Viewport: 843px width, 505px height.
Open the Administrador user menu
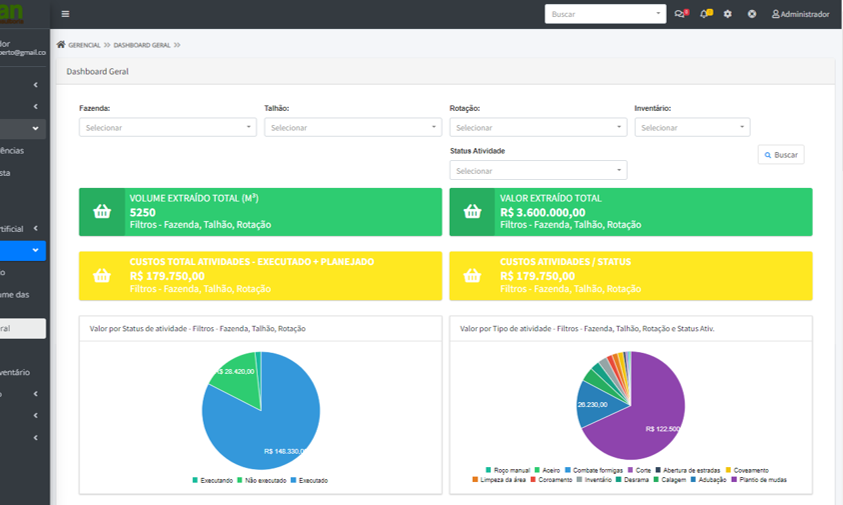pos(800,14)
